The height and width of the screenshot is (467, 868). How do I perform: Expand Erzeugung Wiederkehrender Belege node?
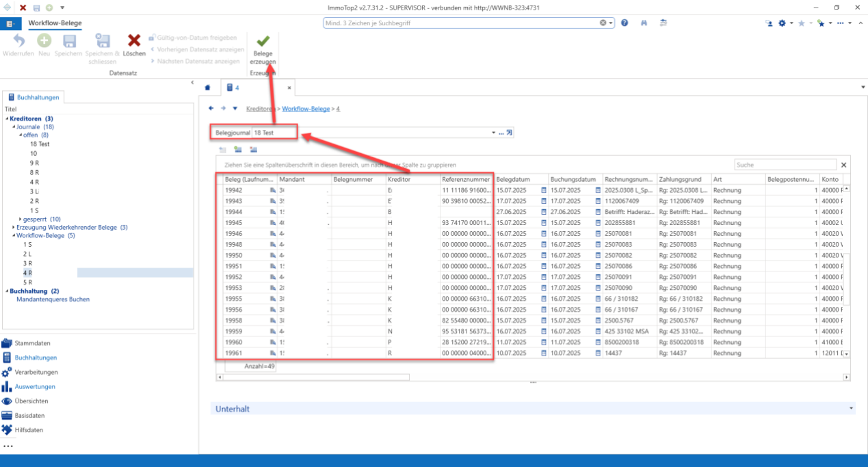[x=13, y=227]
